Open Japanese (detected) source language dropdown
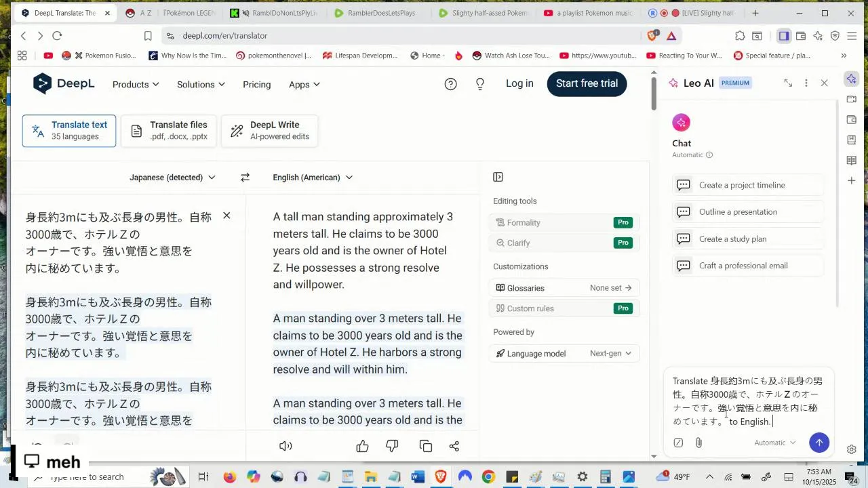 [x=172, y=178]
